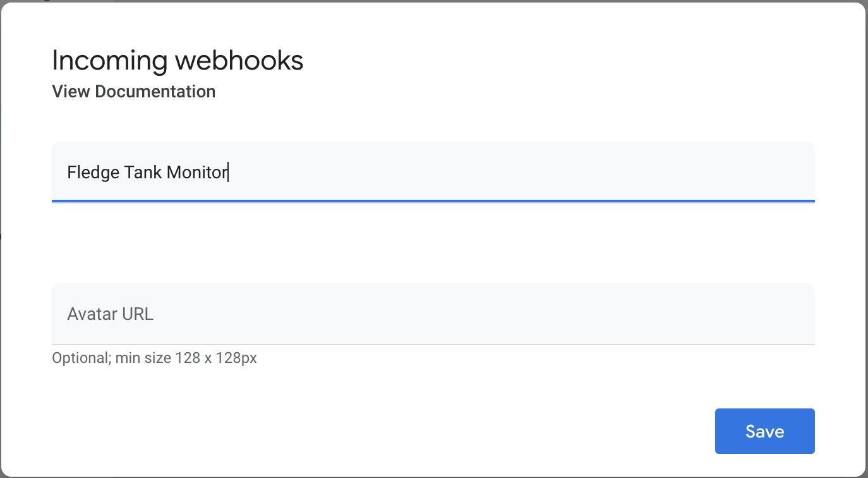The image size is (868, 478).
Task: Select the Avatar URL placeholder label
Action: (111, 314)
